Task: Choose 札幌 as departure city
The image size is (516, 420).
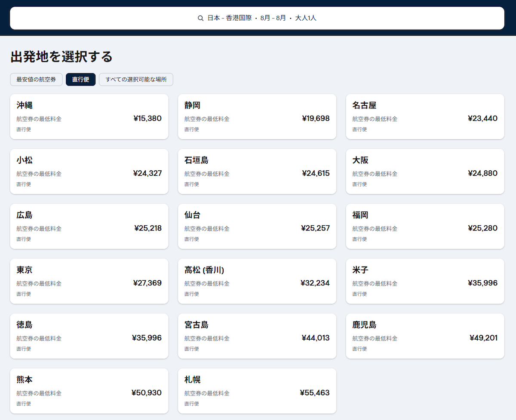Action: [x=257, y=391]
